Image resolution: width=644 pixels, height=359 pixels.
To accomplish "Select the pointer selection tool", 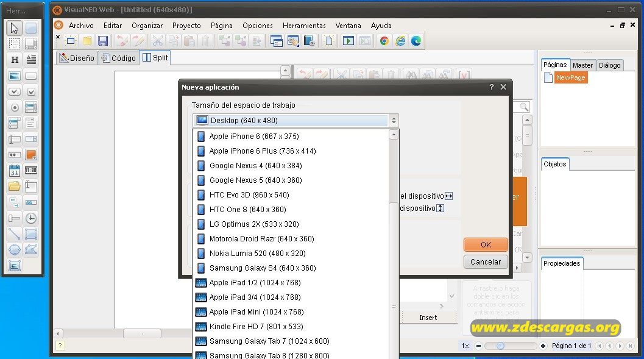I will click(x=15, y=28).
